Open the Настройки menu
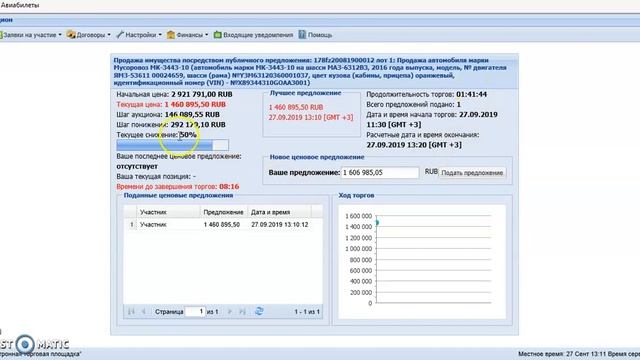Screen dimensions: 640x360 tap(140, 35)
